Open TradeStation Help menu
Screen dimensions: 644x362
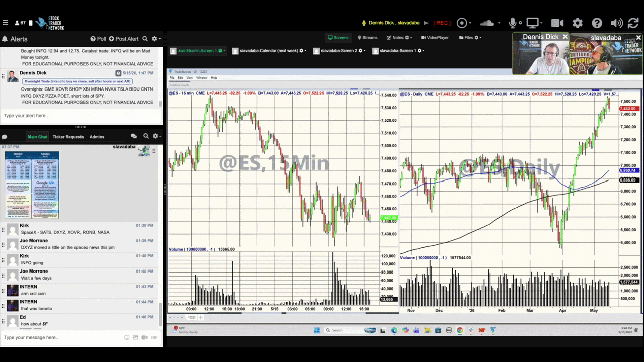214,78
